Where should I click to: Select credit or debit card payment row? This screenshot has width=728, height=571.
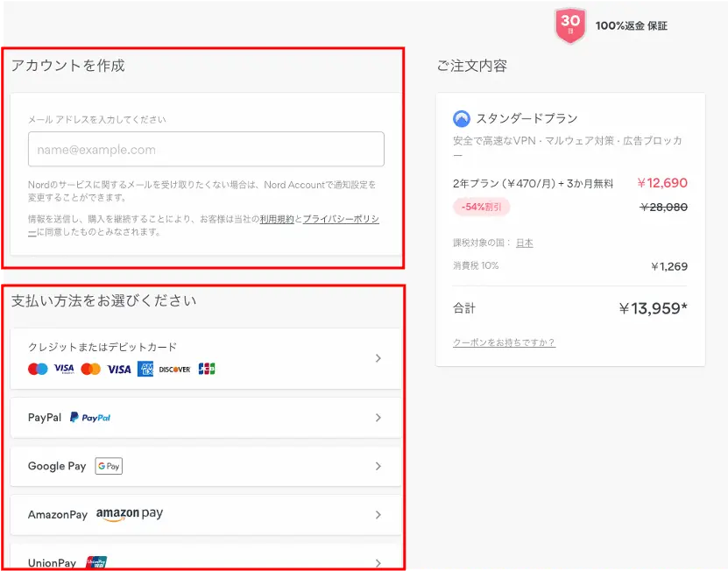click(x=206, y=358)
